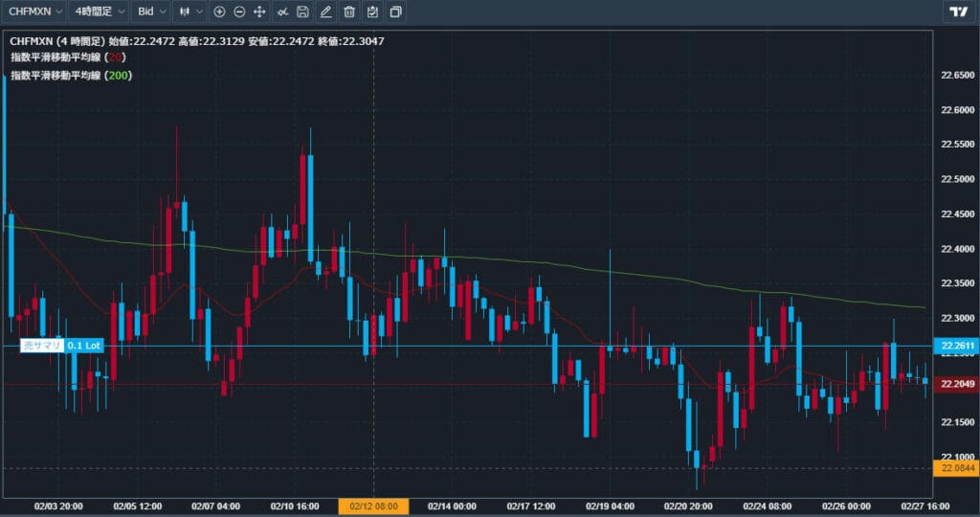
Task: Click the 売サマリ 0.1 Lot order label
Action: pyautogui.click(x=62, y=345)
